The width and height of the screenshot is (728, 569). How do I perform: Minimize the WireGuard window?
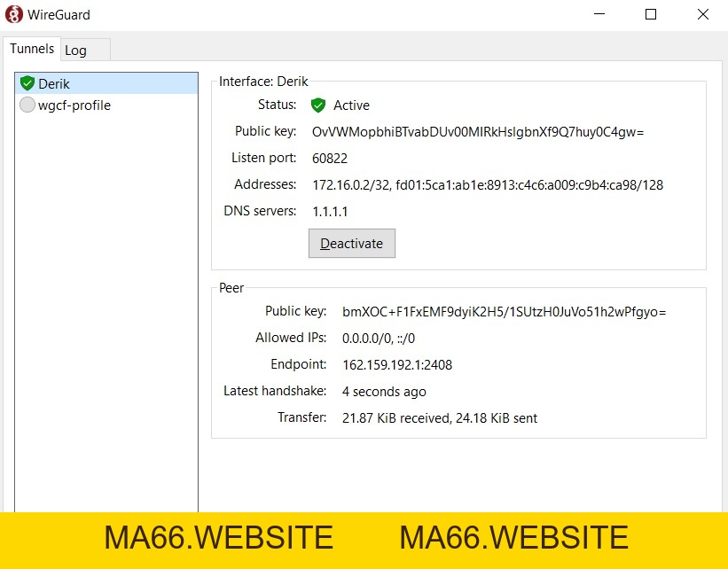pos(599,14)
